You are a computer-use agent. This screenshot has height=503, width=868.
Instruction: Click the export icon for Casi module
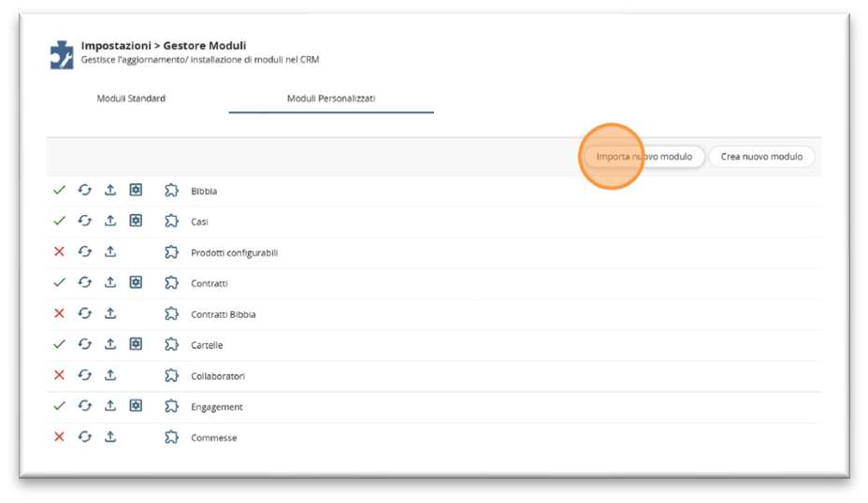click(110, 221)
